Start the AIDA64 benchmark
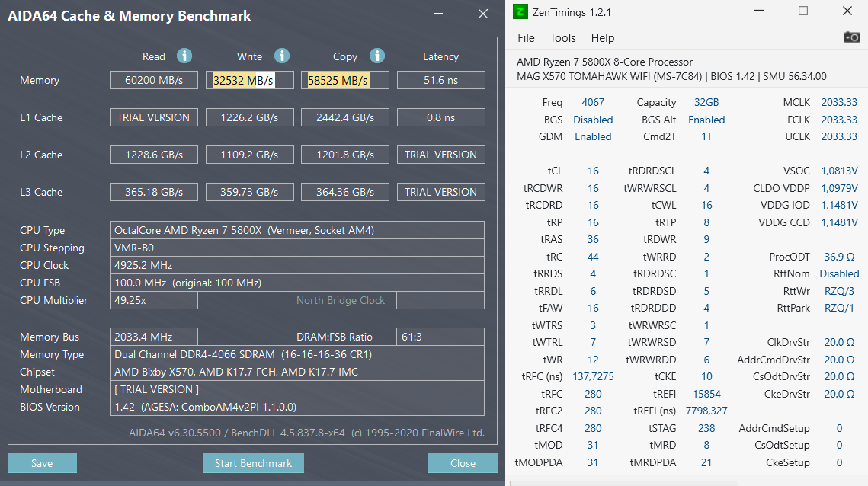The width and height of the screenshot is (868, 486). point(253,463)
